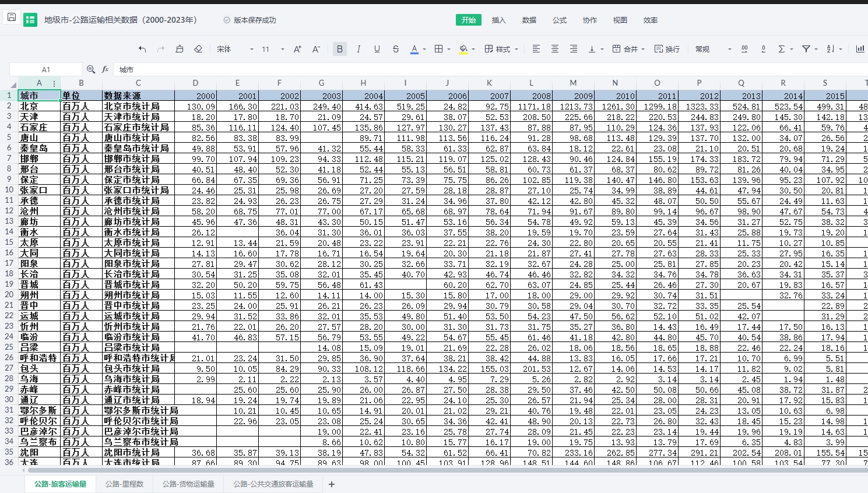Image resolution: width=868 pixels, height=493 pixels.
Task: Add a new sheet with the plus button
Action: 332,484
